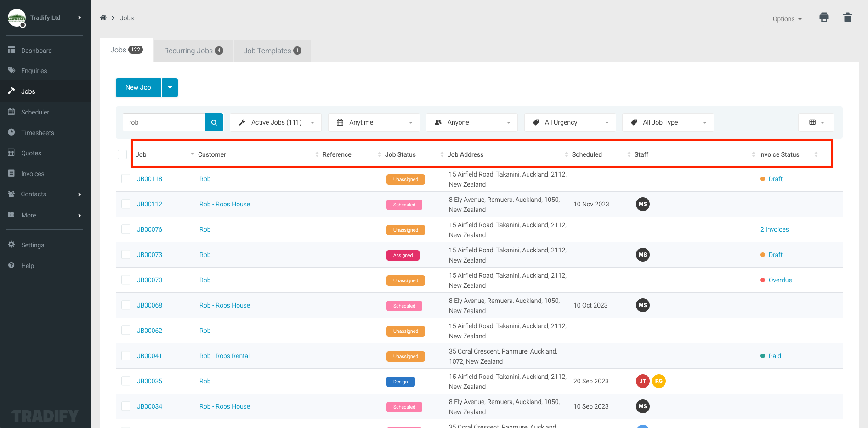
Task: Sort table by Job Status column
Action: tap(400, 154)
